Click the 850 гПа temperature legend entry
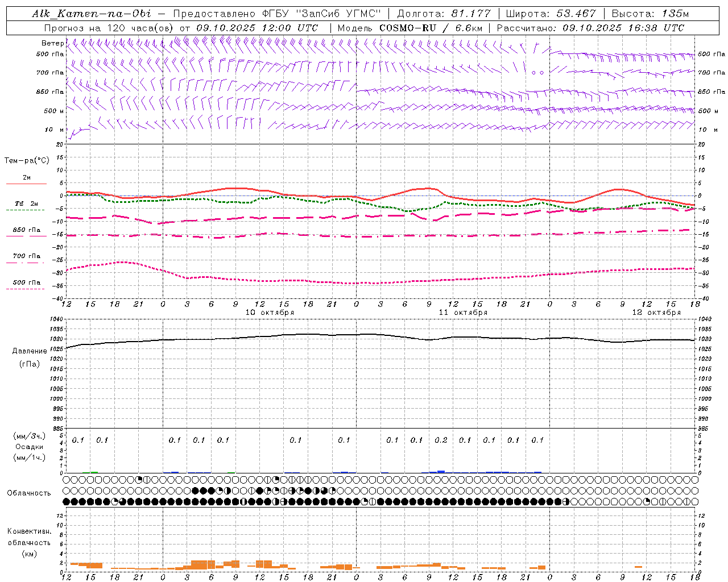 26,230
